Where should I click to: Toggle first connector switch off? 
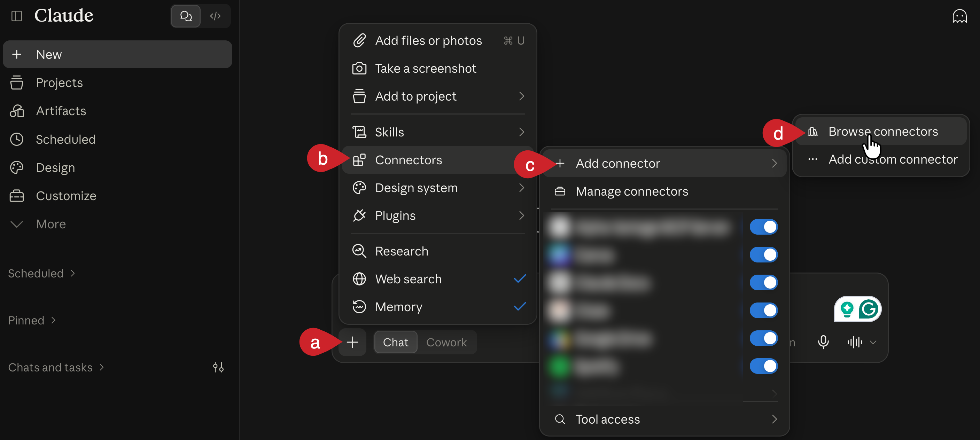(763, 227)
